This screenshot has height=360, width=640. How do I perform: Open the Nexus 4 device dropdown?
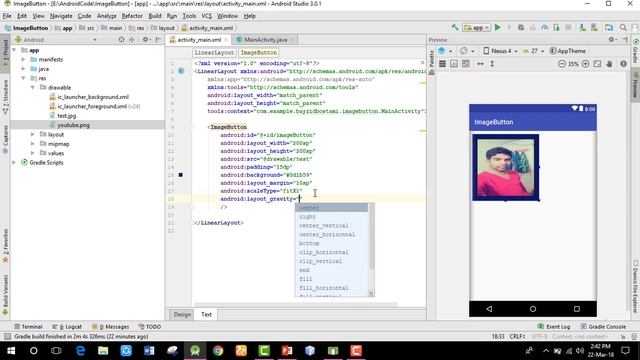coord(500,51)
